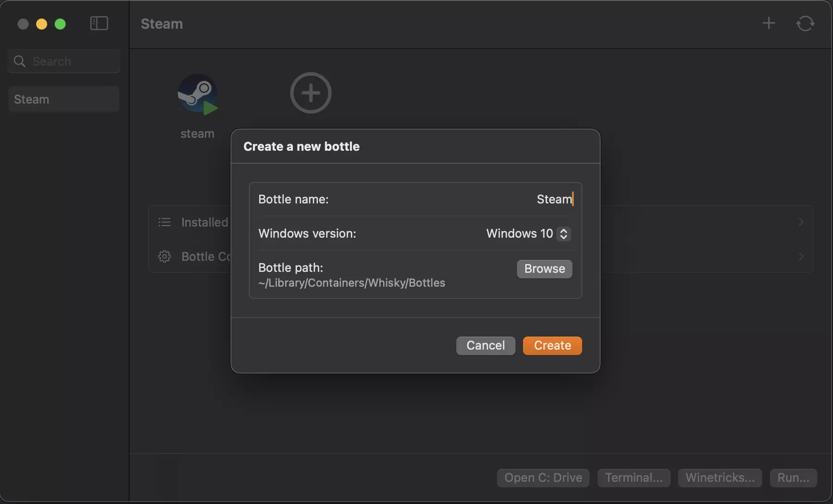
Task: Click the steam label under the program icon
Action: click(198, 134)
